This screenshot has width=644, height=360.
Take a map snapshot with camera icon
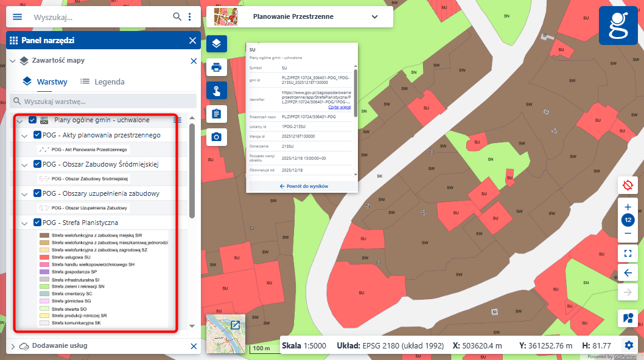(x=216, y=137)
